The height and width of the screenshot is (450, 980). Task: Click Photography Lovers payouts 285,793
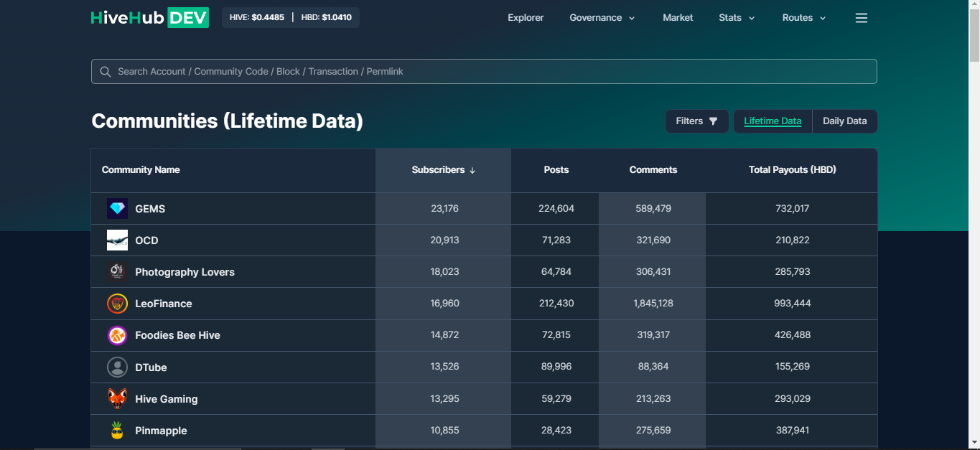[793, 272]
